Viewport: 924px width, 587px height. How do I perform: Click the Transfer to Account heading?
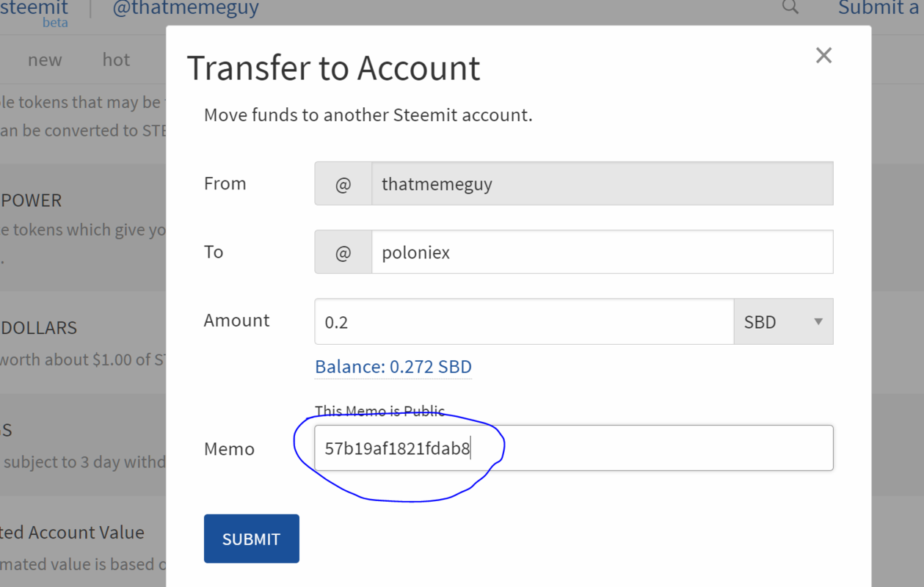click(333, 68)
